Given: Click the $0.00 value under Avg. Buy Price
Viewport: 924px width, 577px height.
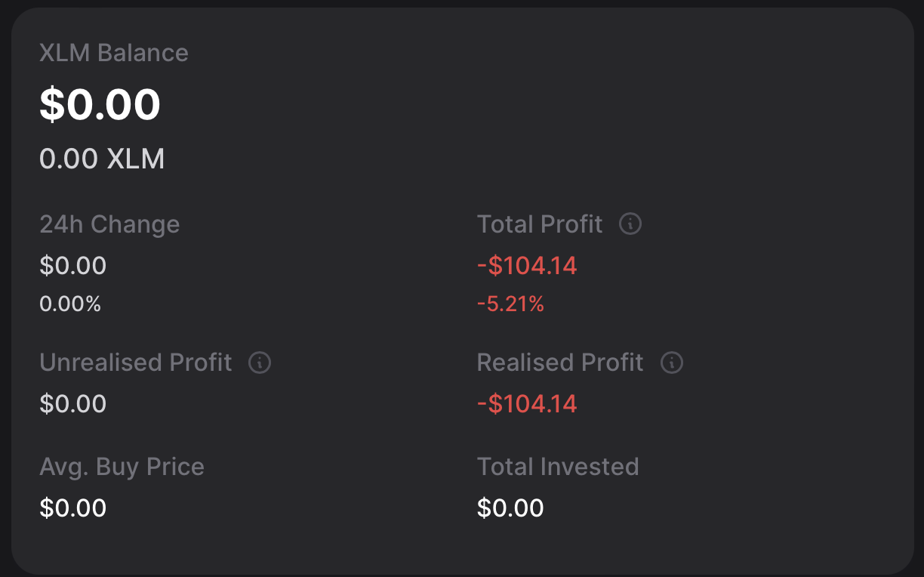Looking at the screenshot, I should [73, 508].
